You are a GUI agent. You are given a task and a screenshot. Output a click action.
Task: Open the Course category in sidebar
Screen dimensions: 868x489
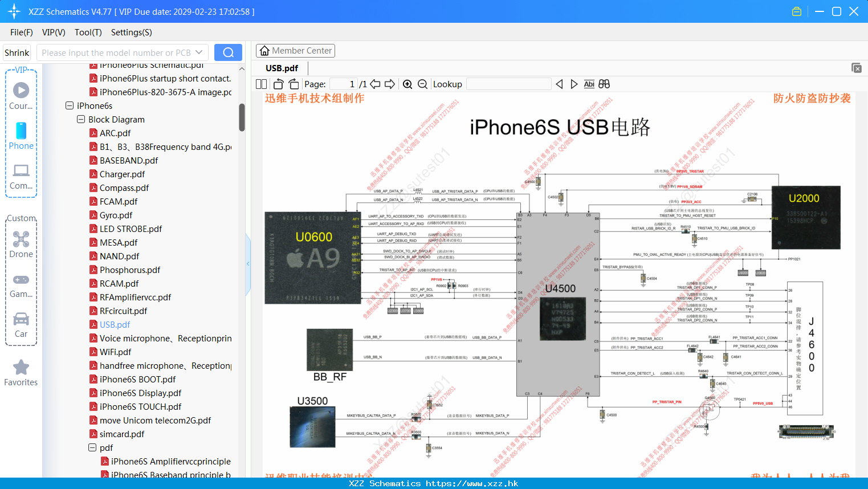(21, 96)
